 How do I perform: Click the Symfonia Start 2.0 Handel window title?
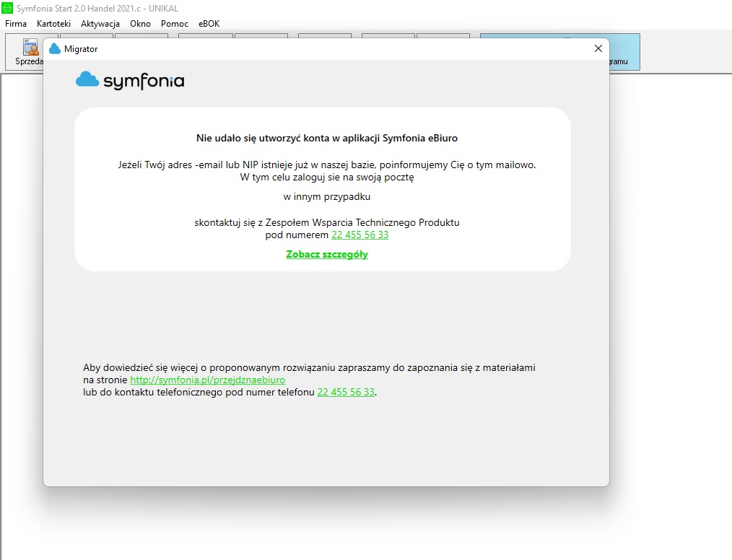(x=97, y=9)
